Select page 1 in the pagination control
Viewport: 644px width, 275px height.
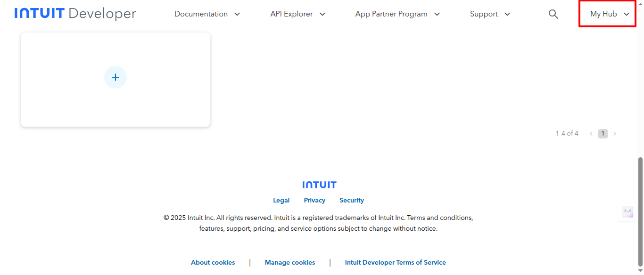(x=603, y=133)
